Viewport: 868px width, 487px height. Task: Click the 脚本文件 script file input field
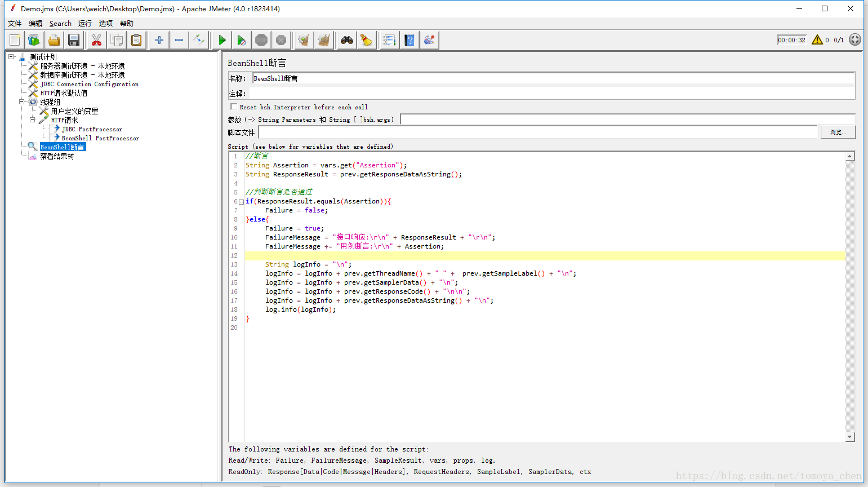coord(537,132)
